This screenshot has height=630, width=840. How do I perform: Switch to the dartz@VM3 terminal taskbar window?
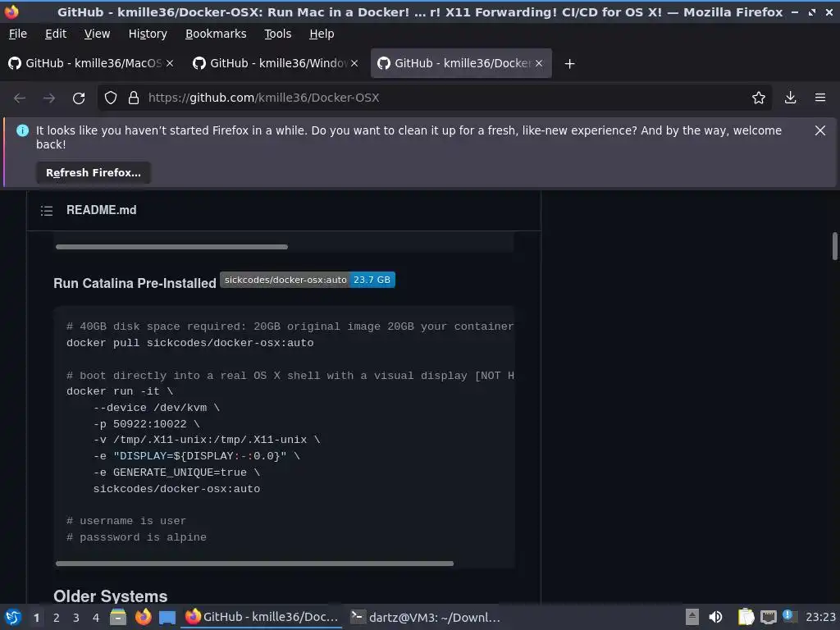426,618
